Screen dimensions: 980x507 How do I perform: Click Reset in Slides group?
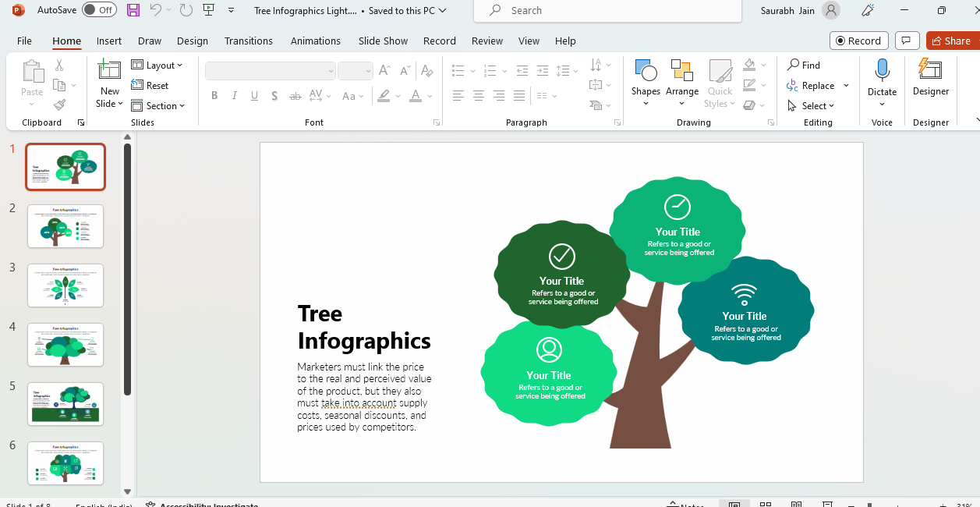[150, 86]
